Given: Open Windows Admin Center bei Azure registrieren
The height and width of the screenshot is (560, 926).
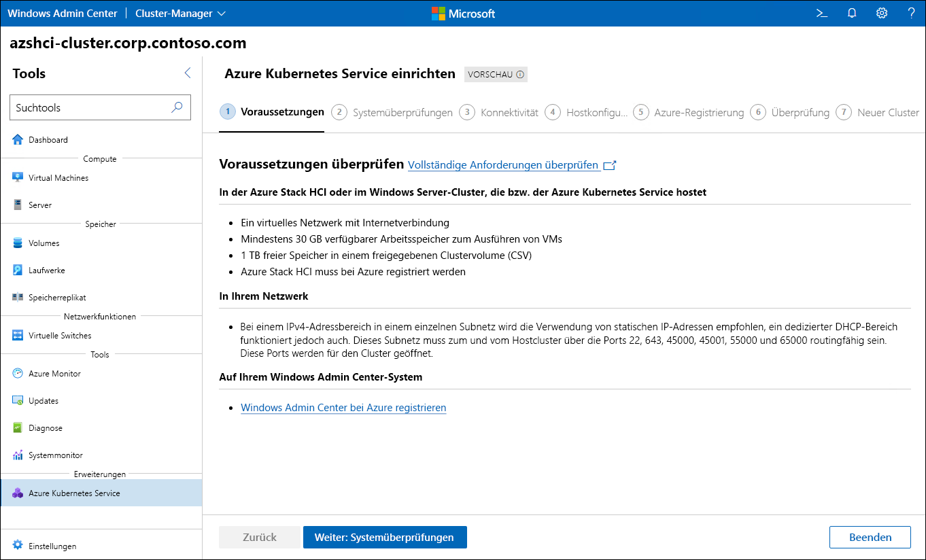Looking at the screenshot, I should tap(343, 408).
